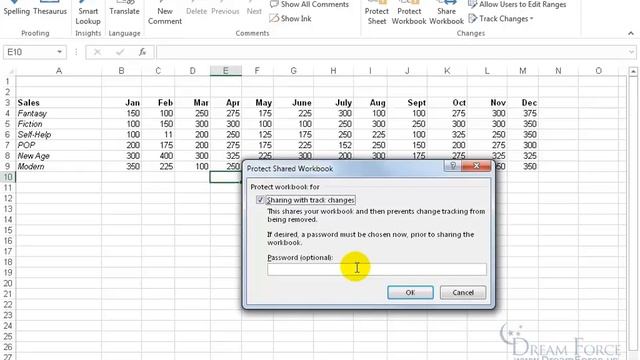The width and height of the screenshot is (640, 360).
Task: Select the 'Sales' header cell
Action: (58, 102)
